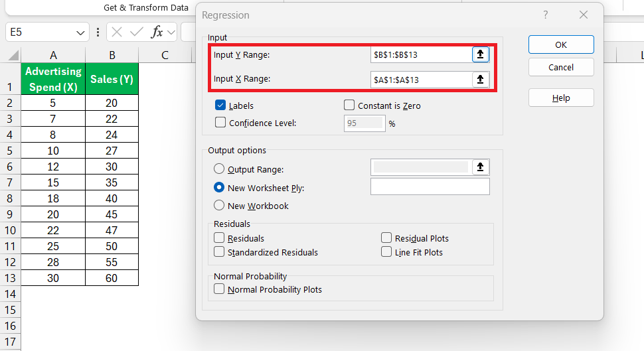
Task: Click the New Worksheet Ply text field
Action: (430, 186)
